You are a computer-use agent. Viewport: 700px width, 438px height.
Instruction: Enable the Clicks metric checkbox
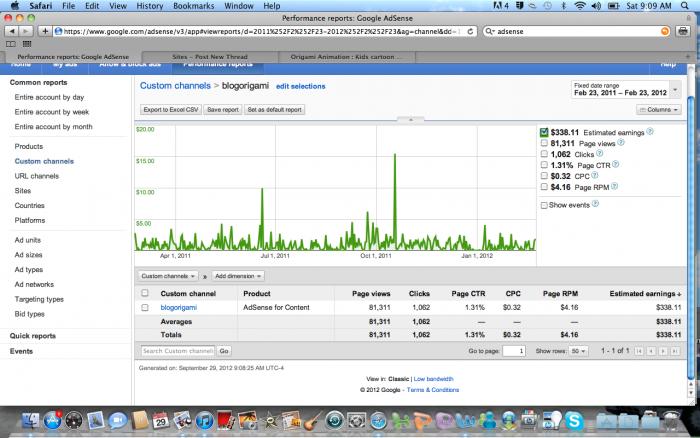(544, 154)
